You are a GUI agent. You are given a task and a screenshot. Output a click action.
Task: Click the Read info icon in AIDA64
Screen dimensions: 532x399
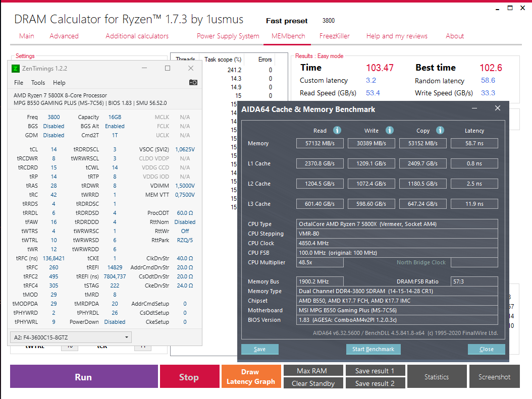pos(337,130)
